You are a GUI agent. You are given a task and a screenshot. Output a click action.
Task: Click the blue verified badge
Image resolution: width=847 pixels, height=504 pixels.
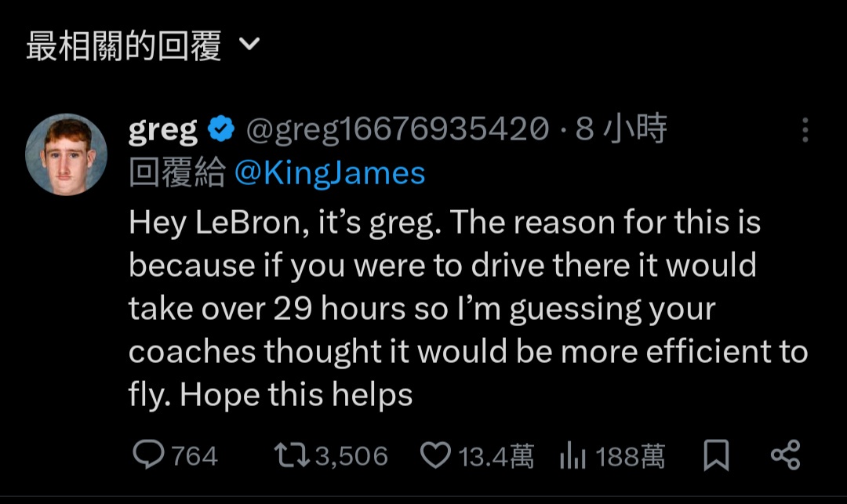pyautogui.click(x=221, y=129)
